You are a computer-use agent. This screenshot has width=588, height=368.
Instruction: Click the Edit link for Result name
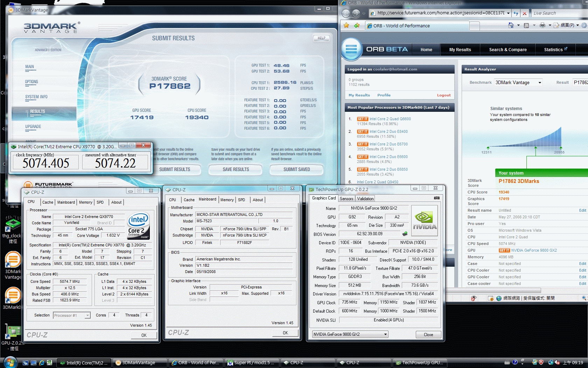(x=582, y=210)
